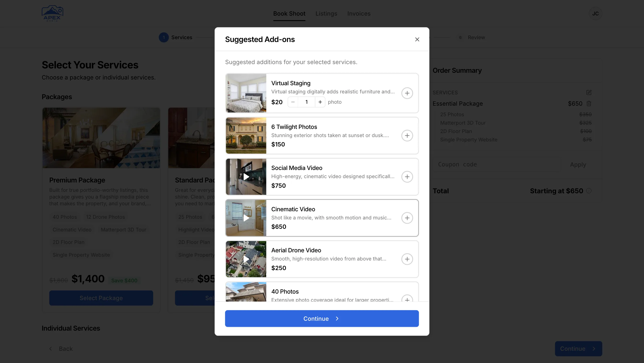The width and height of the screenshot is (644, 363).
Task: Play the Social Media Video preview
Action: coord(246,177)
